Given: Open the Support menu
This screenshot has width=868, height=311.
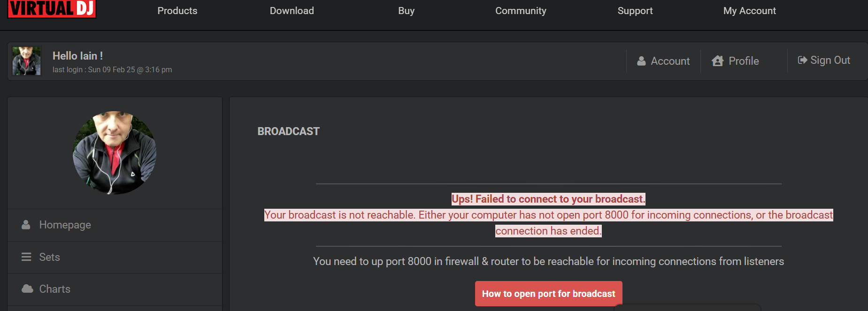Looking at the screenshot, I should [x=635, y=11].
